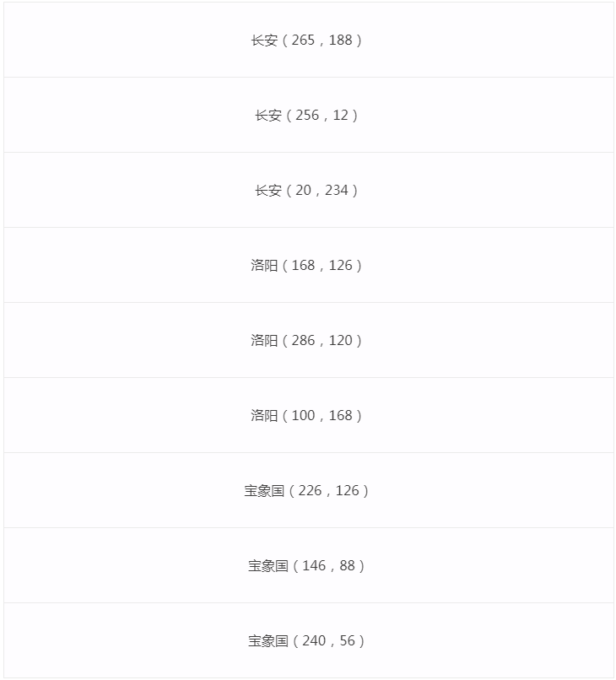
Task: Click the number 100 in the 洛阳 row
Action: click(303, 416)
